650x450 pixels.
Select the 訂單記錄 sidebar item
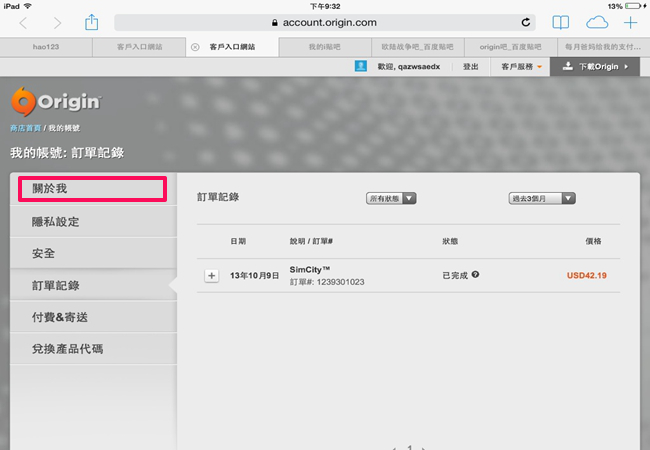93,285
